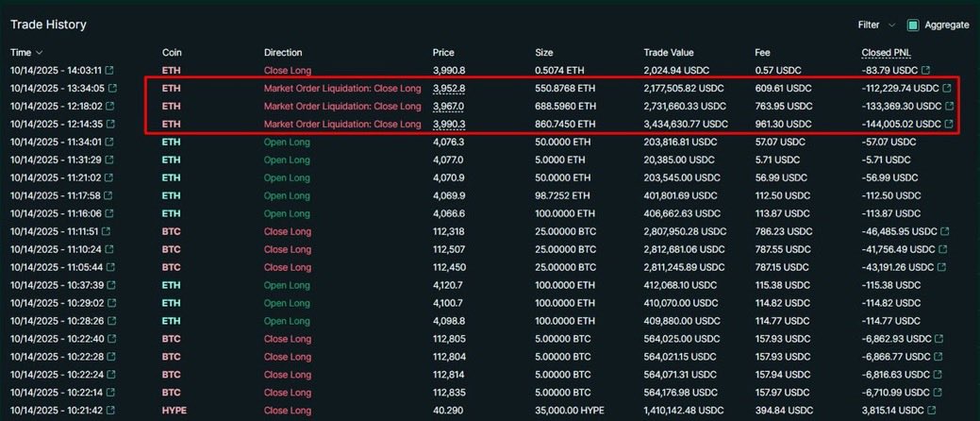Image resolution: width=980 pixels, height=421 pixels.
Task: Click the 3,990.3 underlined price value
Action: (449, 124)
